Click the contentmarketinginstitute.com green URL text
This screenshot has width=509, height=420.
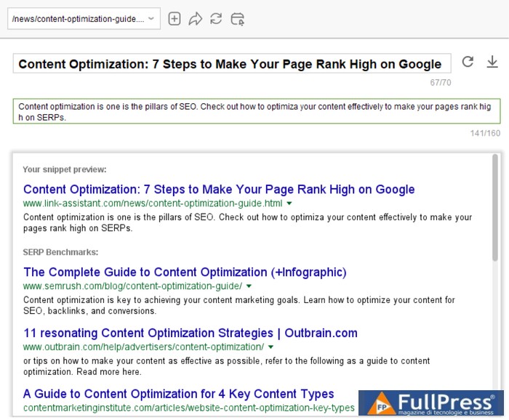[x=188, y=408]
